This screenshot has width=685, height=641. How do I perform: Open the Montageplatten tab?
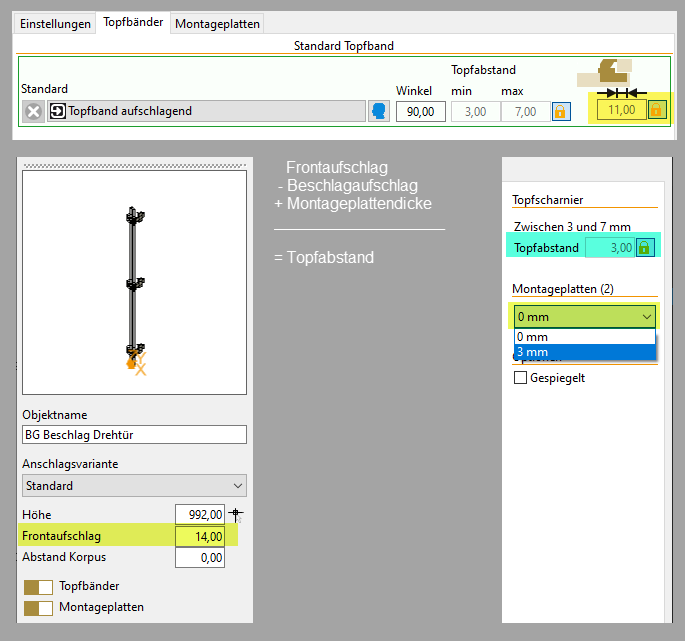tap(217, 23)
